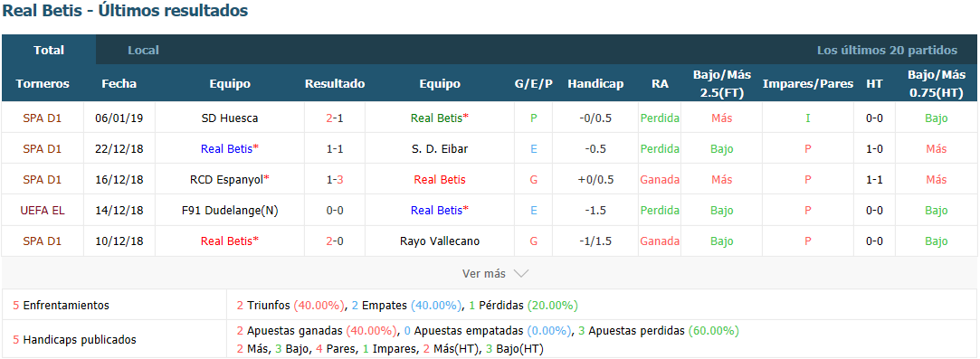Click the UEFA EL tournament link
The height and width of the screenshot is (359, 980).
click(43, 211)
